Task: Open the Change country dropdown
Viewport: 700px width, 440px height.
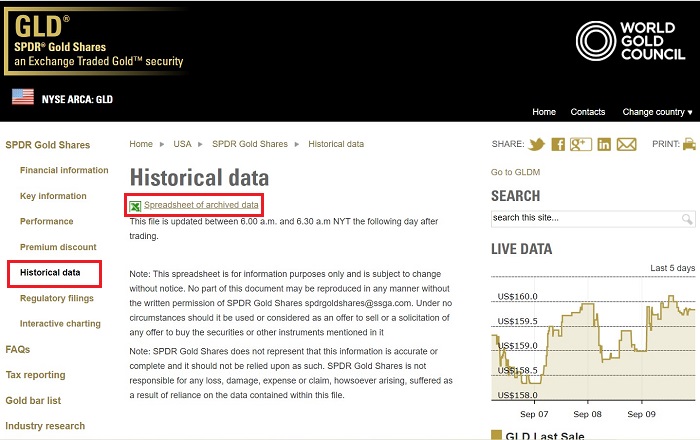Action: [657, 112]
